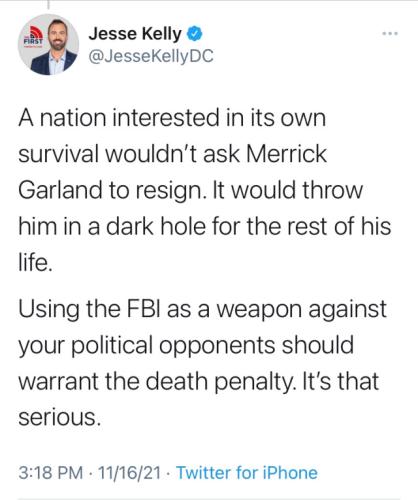Click the thread connector line above the avatar

[x=48, y=4]
